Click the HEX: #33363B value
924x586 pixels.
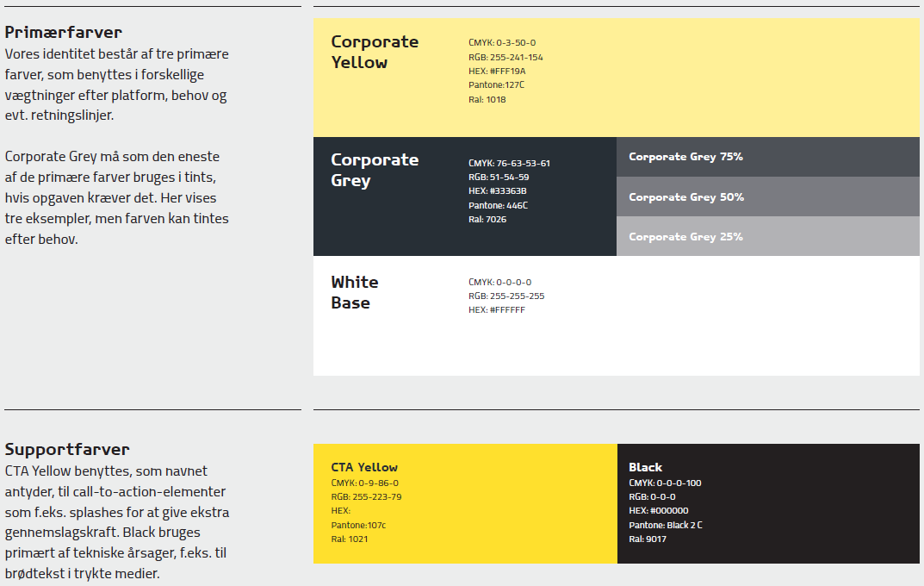[498, 191]
